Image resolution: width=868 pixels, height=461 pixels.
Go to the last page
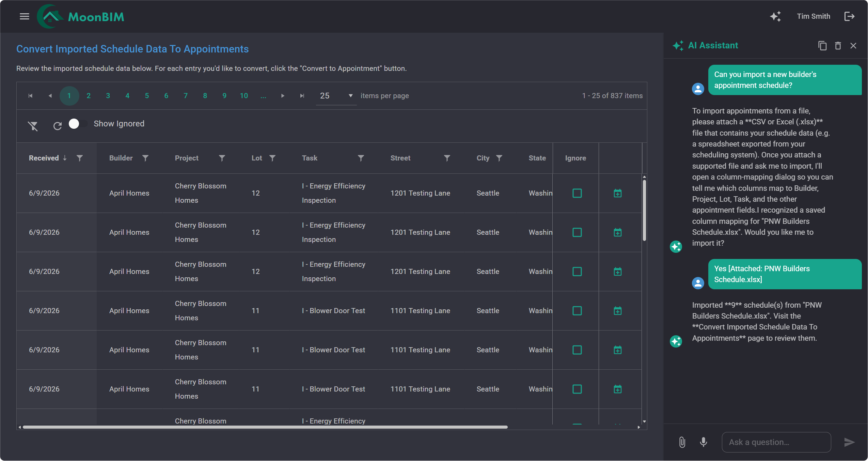(302, 96)
